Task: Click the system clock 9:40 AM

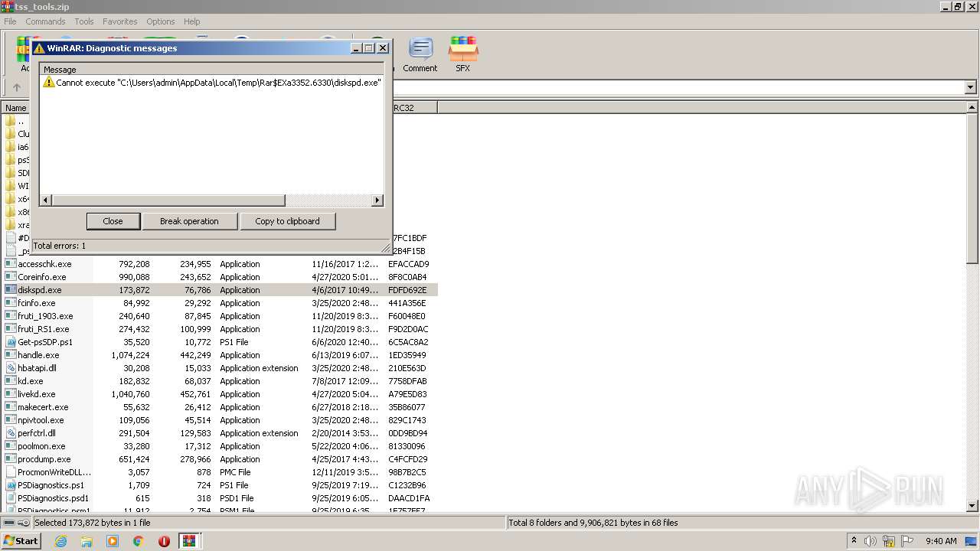Action: (x=941, y=541)
